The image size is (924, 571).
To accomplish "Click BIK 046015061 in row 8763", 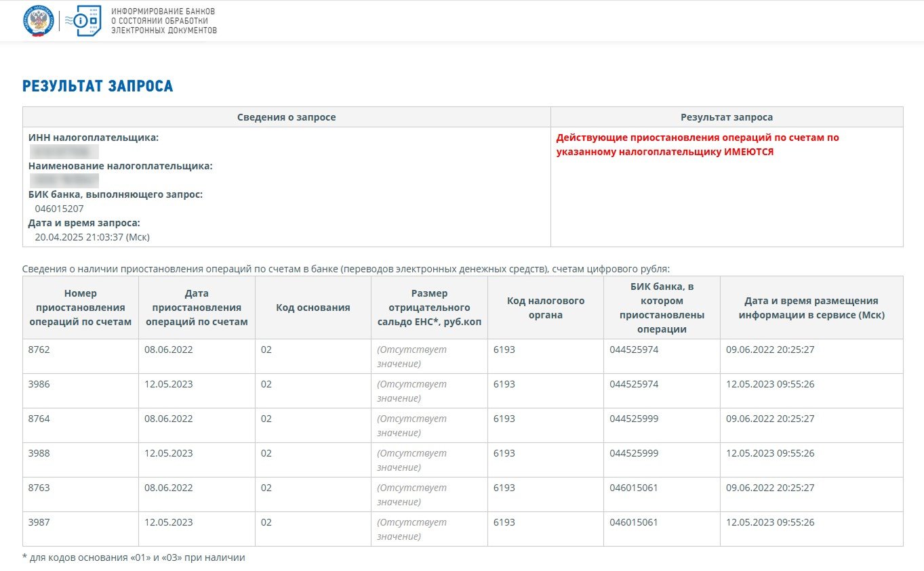I will [634, 488].
